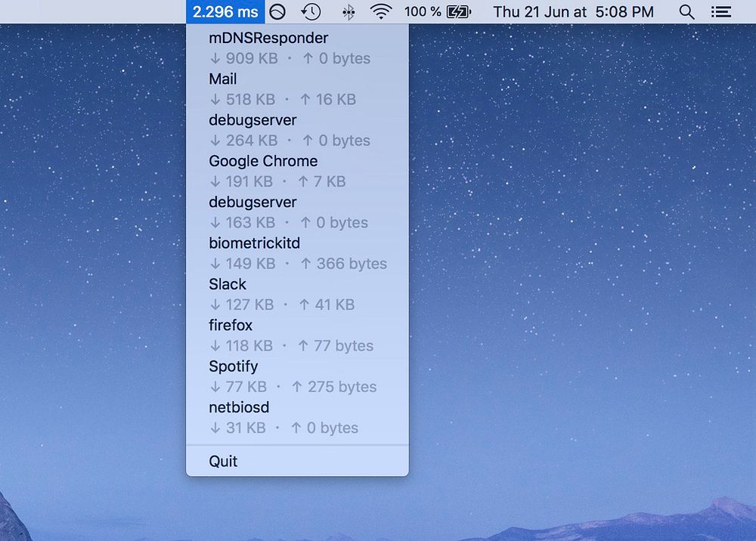Open Spotlight search magnifier icon
756x541 pixels.
tap(686, 11)
